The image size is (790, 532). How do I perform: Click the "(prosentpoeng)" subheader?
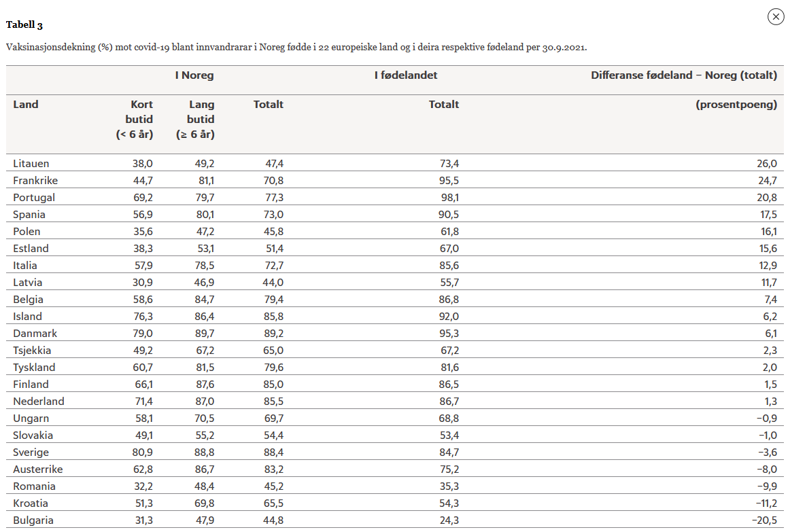(x=736, y=105)
